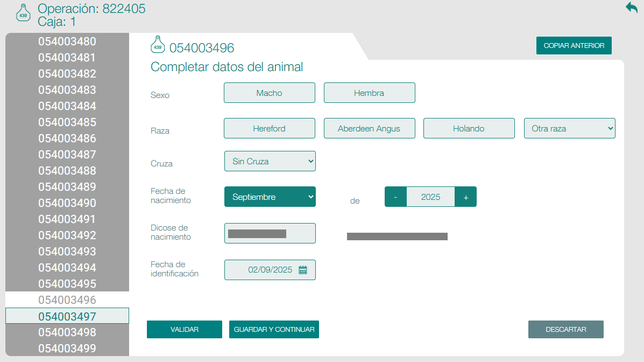Image resolution: width=644 pixels, height=362 pixels.
Task: Click ear tag icon next to Operación header
Action: coord(23,13)
